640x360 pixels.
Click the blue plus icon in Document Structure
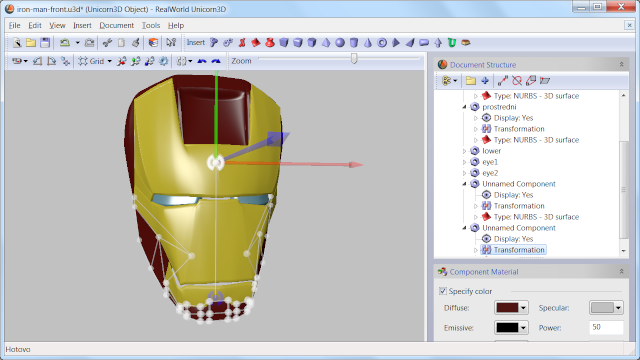point(485,81)
